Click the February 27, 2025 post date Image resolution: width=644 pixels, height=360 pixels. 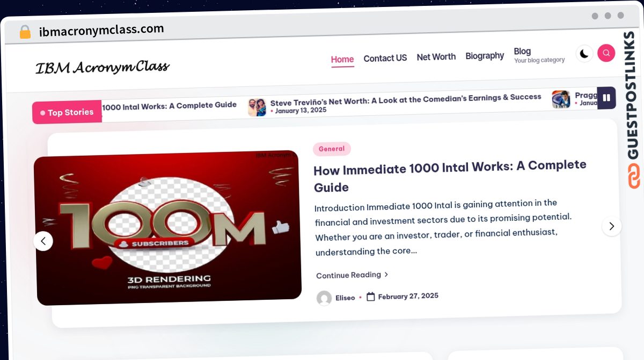(x=408, y=296)
